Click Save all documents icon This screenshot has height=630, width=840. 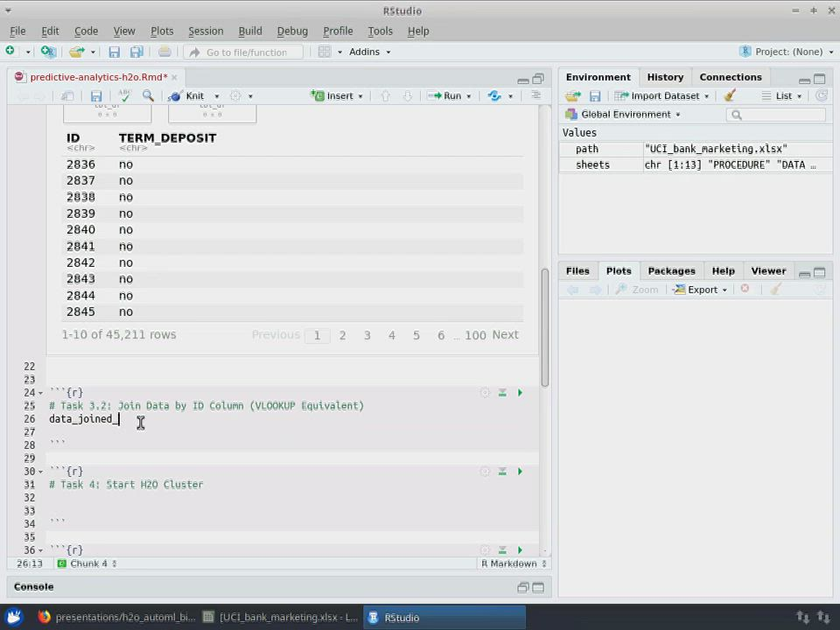136,52
